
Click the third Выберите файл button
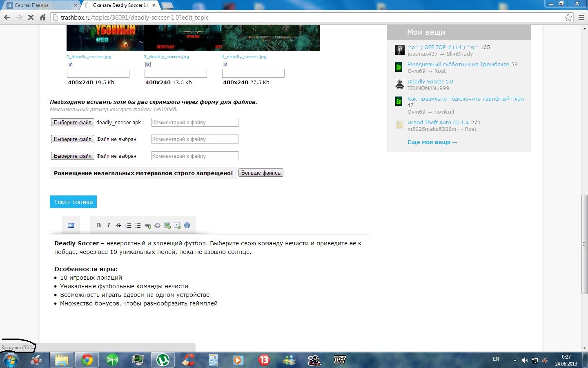pos(73,156)
